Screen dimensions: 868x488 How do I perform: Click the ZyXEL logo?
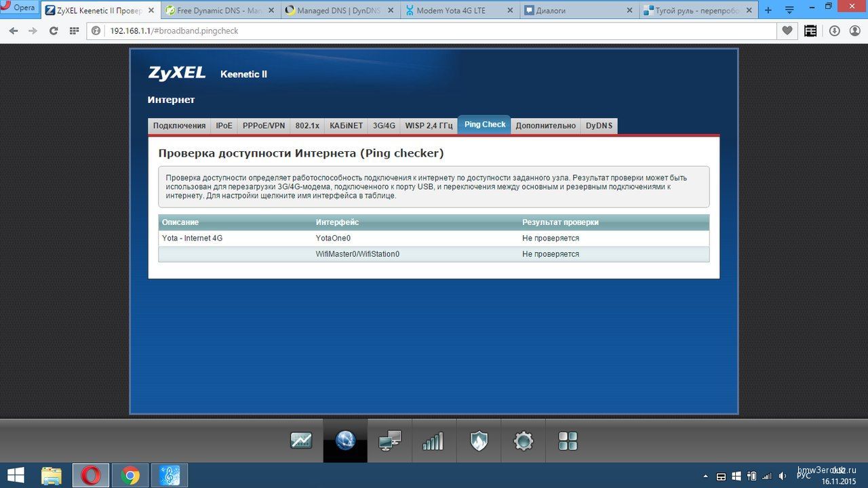pos(177,73)
